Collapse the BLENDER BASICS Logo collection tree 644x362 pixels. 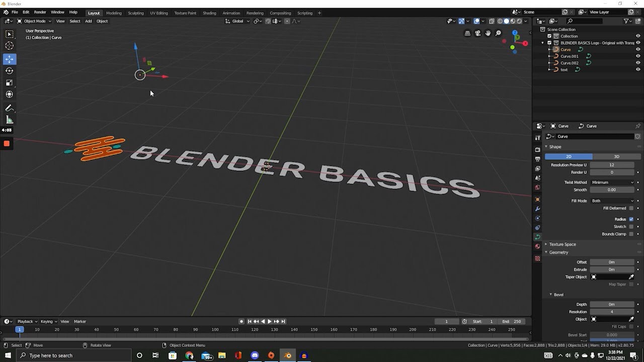pyautogui.click(x=543, y=43)
